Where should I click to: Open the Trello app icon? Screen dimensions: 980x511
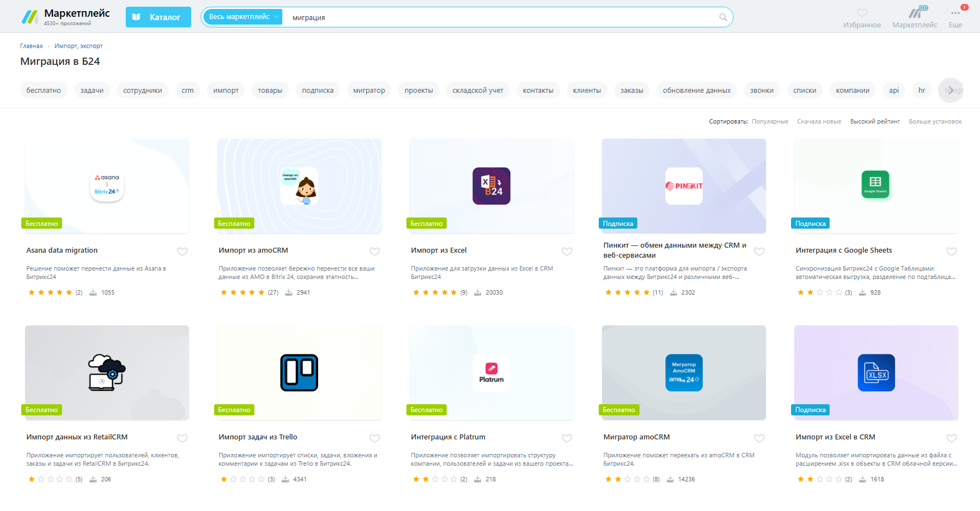[x=299, y=372]
